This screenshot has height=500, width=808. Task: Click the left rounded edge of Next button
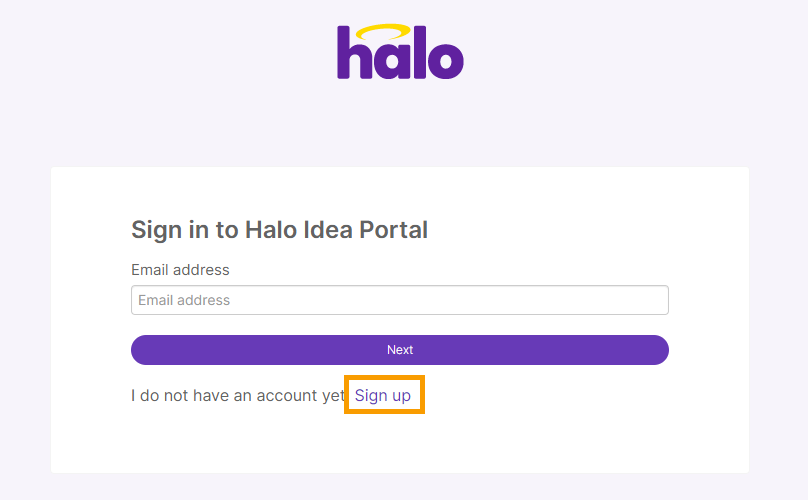click(140, 350)
